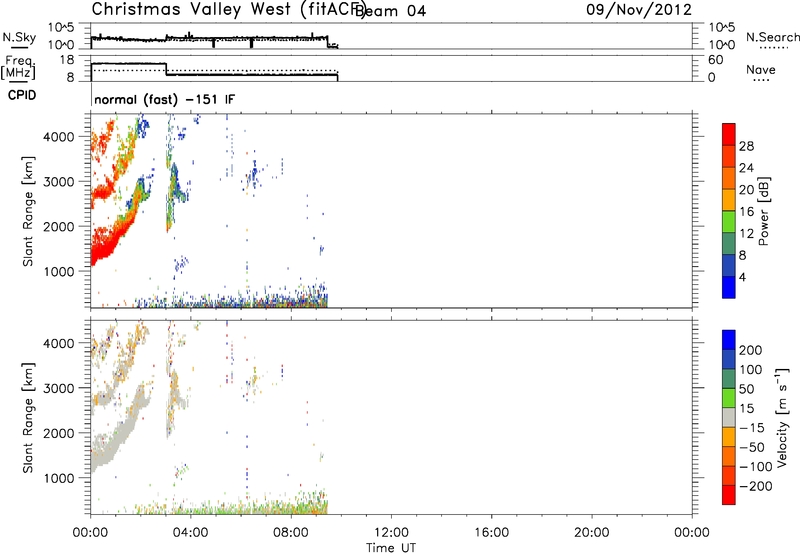
Task: Click the '4000' tick in the velocity panel
Action: [58, 343]
